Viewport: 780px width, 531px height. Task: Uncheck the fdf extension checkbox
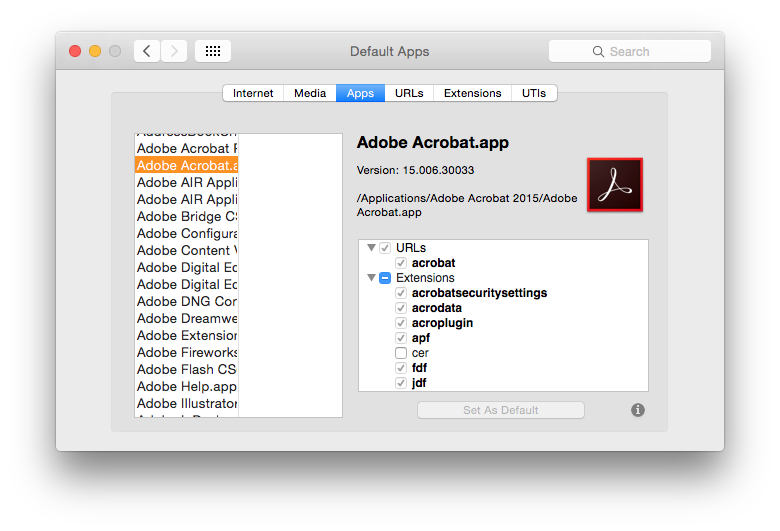tap(401, 368)
